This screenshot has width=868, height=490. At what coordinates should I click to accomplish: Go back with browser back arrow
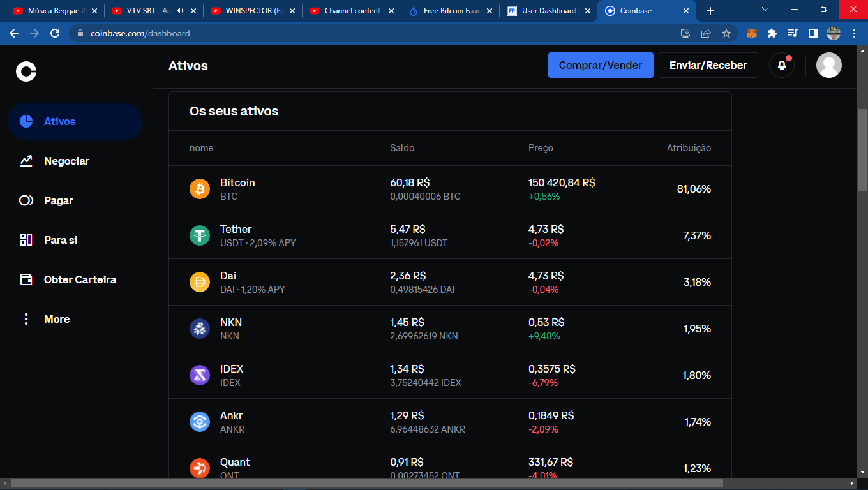click(x=14, y=33)
